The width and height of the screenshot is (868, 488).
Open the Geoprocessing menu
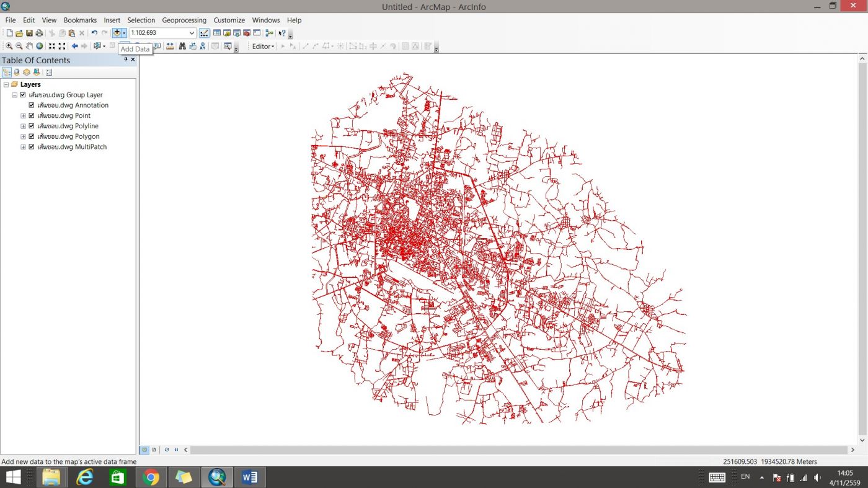[x=184, y=20]
